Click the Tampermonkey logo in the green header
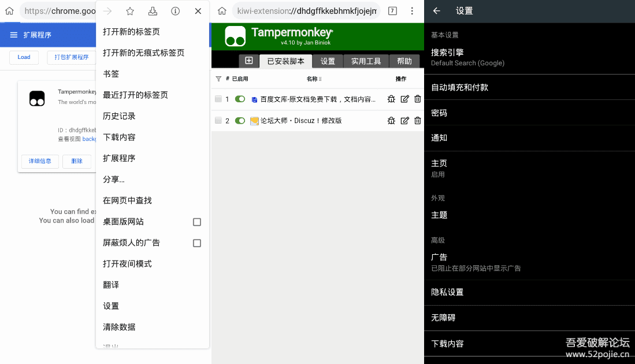 (x=235, y=36)
